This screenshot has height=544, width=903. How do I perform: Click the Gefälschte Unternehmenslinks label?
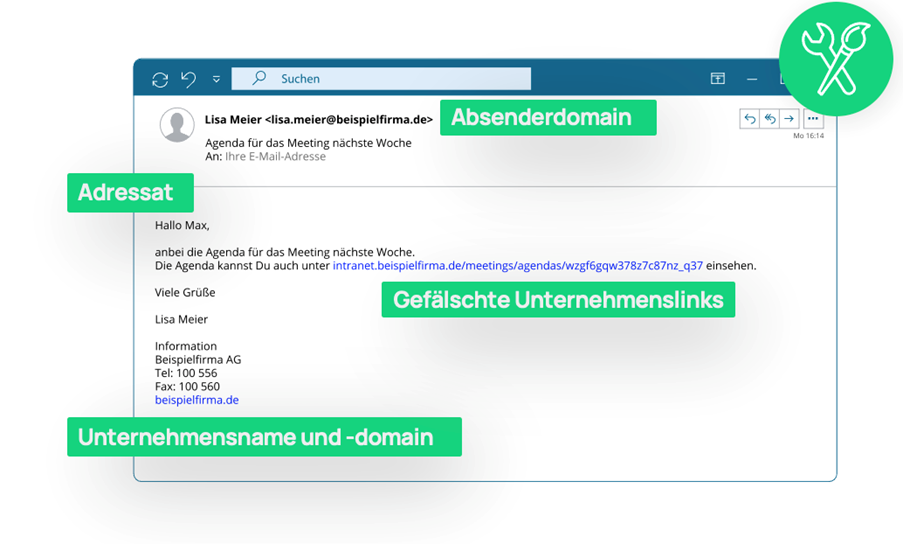point(558,299)
